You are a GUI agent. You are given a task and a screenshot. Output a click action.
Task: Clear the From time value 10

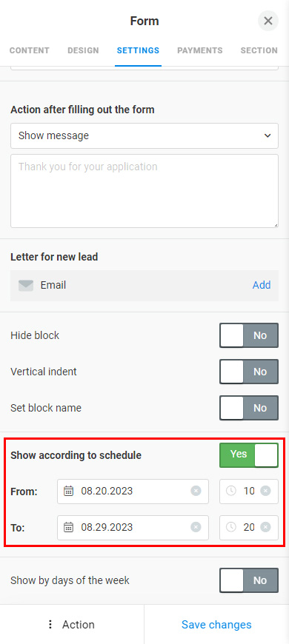pyautogui.click(x=265, y=491)
